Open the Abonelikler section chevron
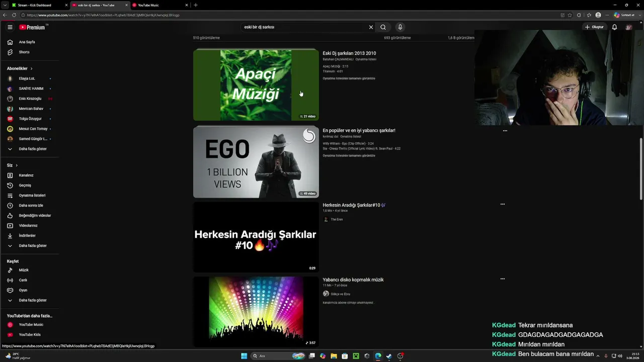This screenshot has height=362, width=644. (x=31, y=68)
